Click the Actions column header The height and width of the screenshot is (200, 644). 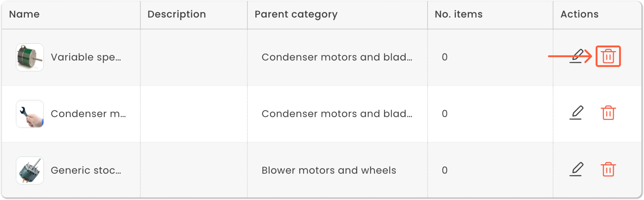pos(579,14)
